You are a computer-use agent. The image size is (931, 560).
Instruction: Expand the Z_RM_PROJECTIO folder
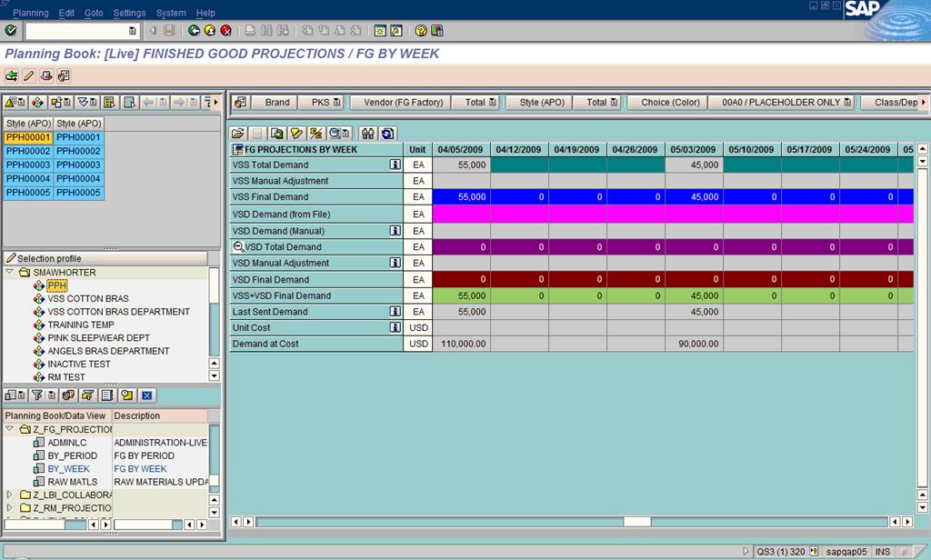point(9,508)
